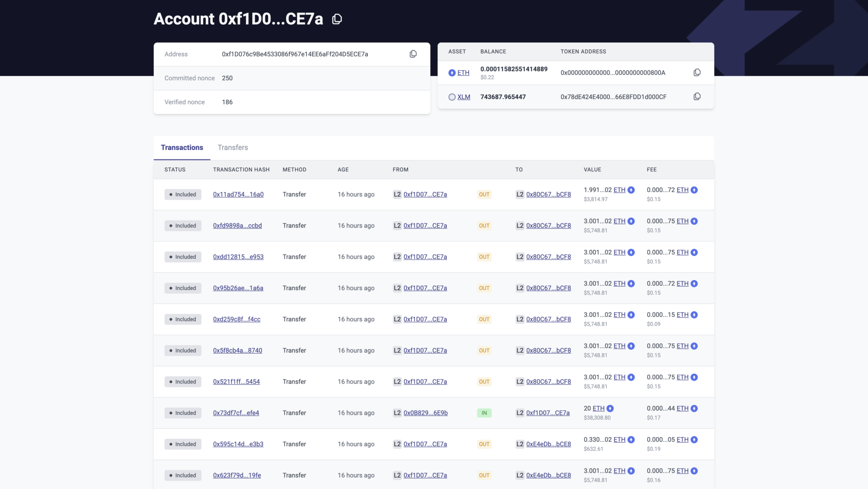Image resolution: width=868 pixels, height=489 pixels.
Task: Click ETH value link in 20 ETH row
Action: [x=598, y=408]
